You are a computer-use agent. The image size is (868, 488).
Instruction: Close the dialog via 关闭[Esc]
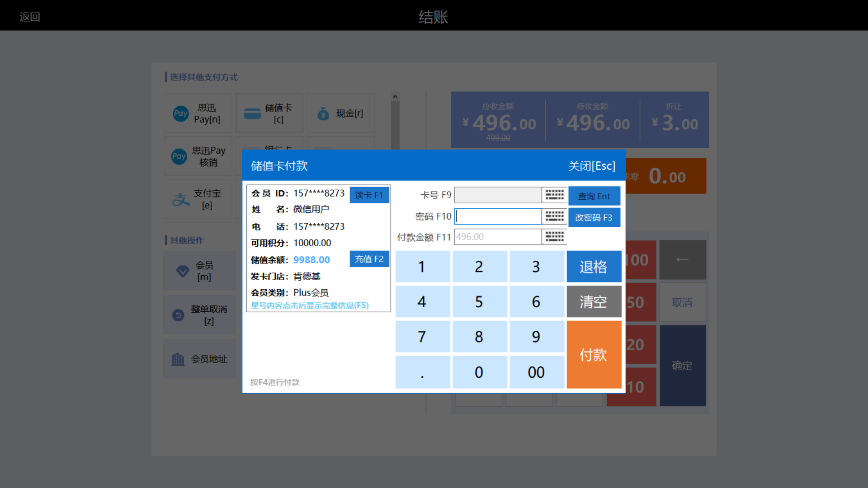pyautogui.click(x=591, y=166)
